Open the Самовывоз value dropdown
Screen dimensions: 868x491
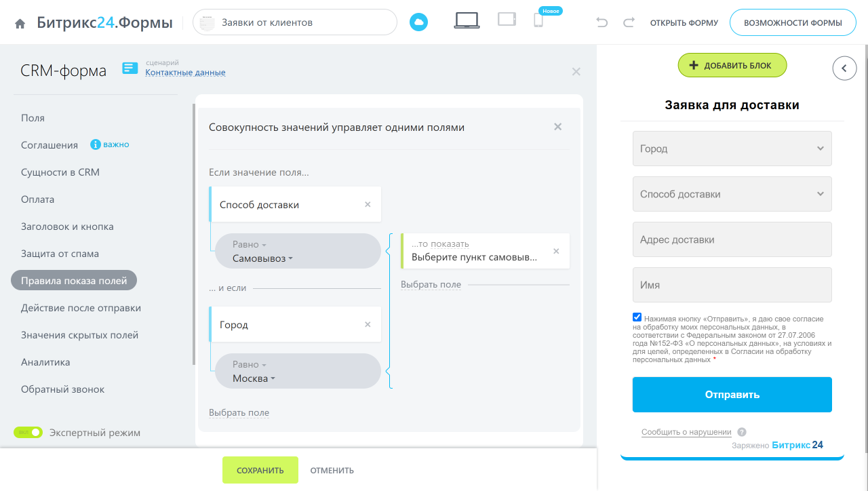pos(262,258)
